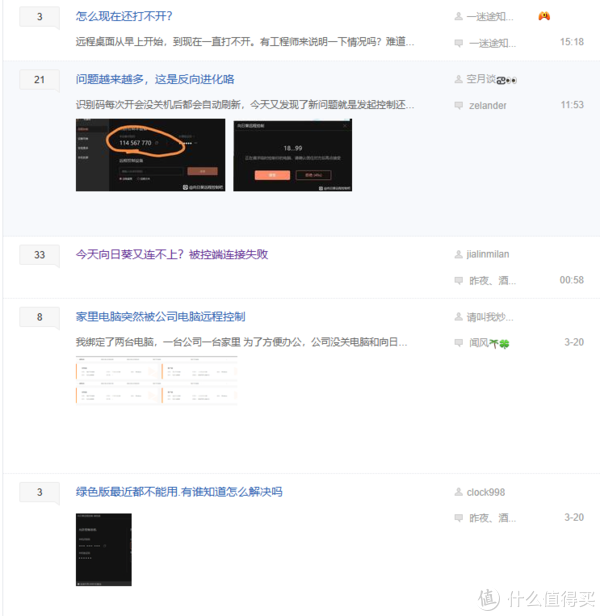
Task: Open first thread's author 一迷途知...
Action: coord(490,16)
